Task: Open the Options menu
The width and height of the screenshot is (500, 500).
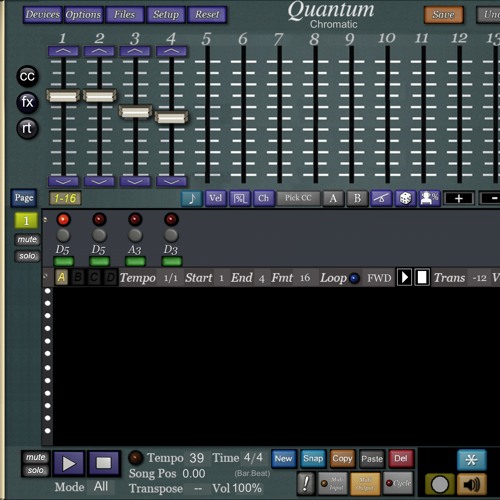Action: (83, 15)
